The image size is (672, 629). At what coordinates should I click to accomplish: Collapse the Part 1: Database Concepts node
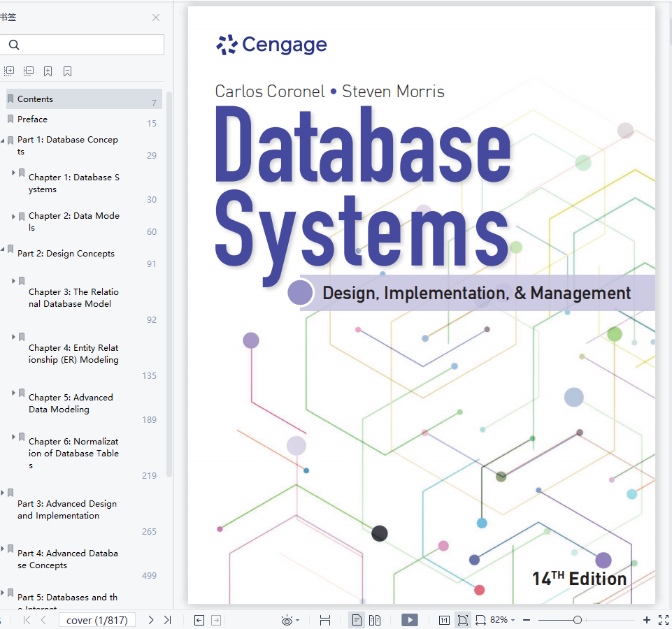pos(3,140)
